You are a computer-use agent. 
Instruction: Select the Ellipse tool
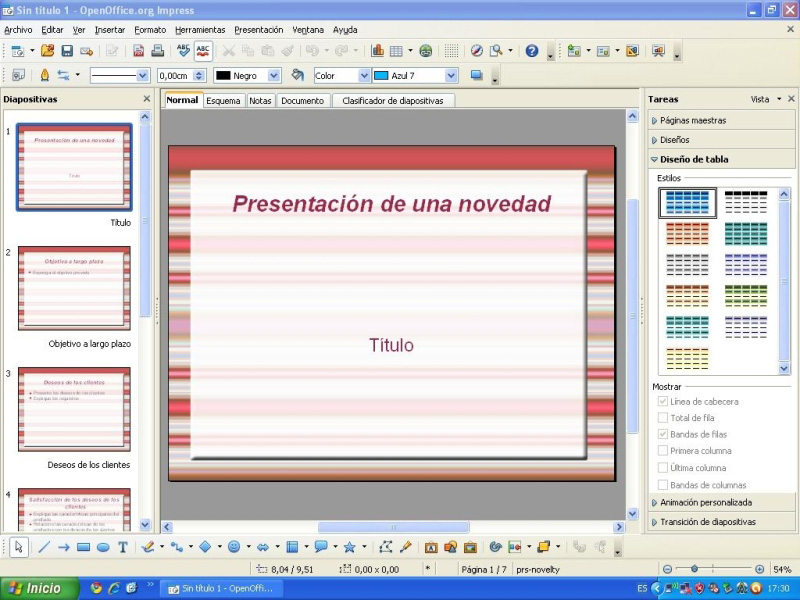pos(101,547)
